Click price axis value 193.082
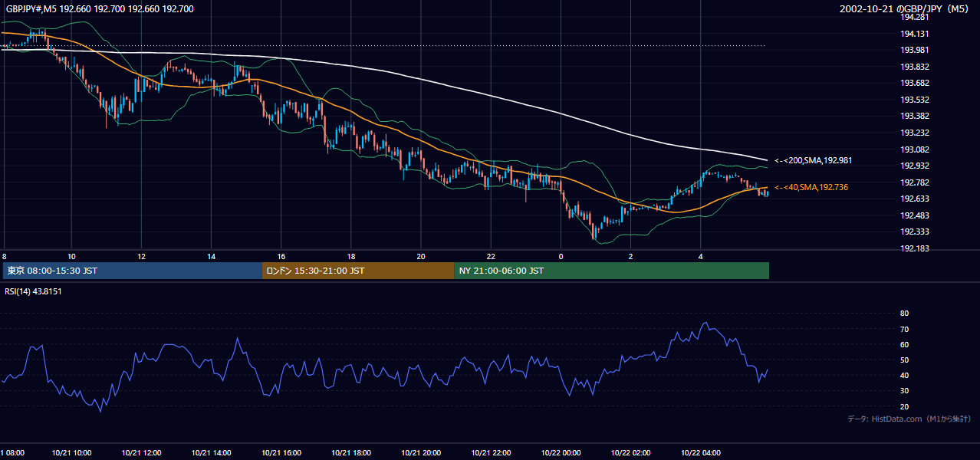Image resolution: width=980 pixels, height=460 pixels. click(915, 149)
